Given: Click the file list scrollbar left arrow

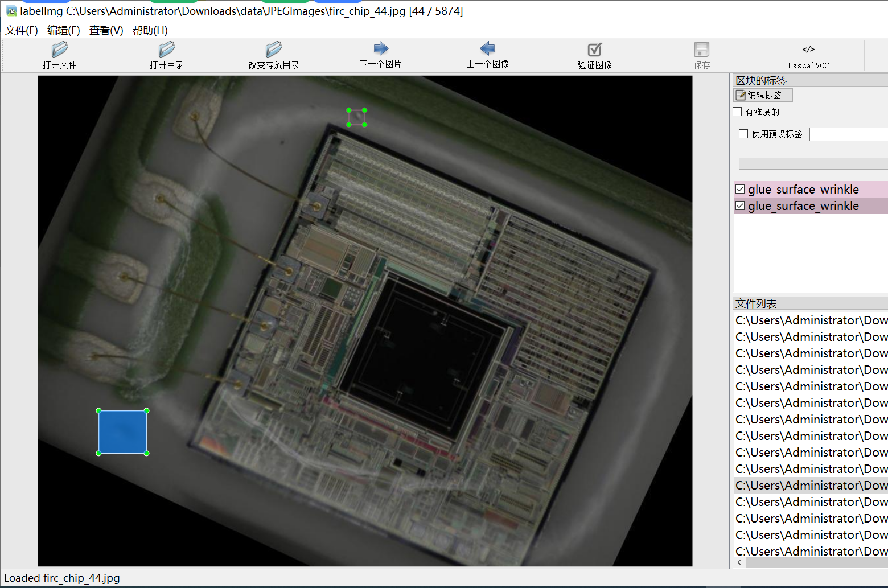Looking at the screenshot, I should click(x=739, y=562).
